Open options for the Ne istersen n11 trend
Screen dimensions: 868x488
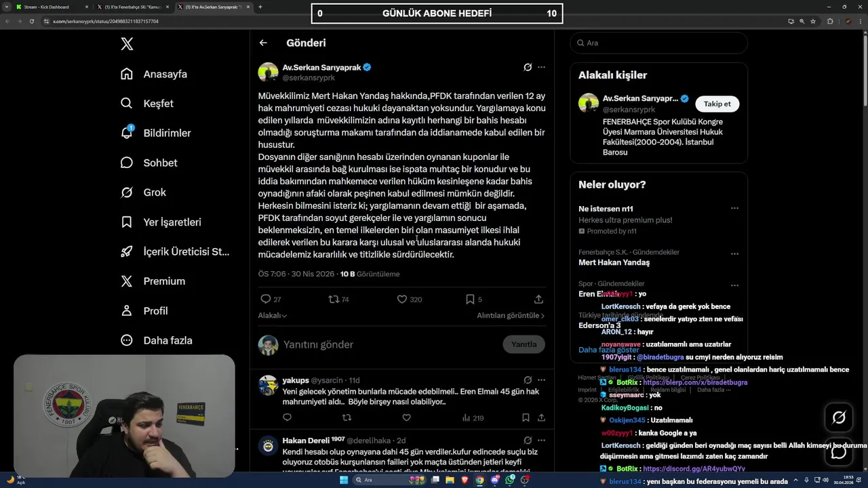pyautogui.click(x=734, y=208)
